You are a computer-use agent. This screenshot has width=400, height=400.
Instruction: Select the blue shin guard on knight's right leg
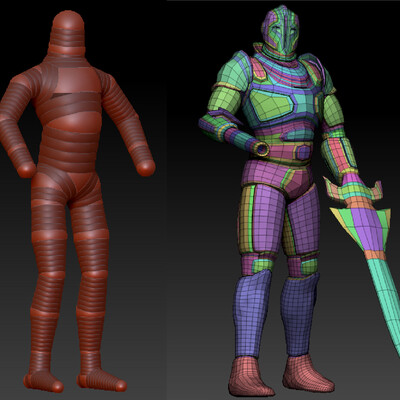[250, 313]
